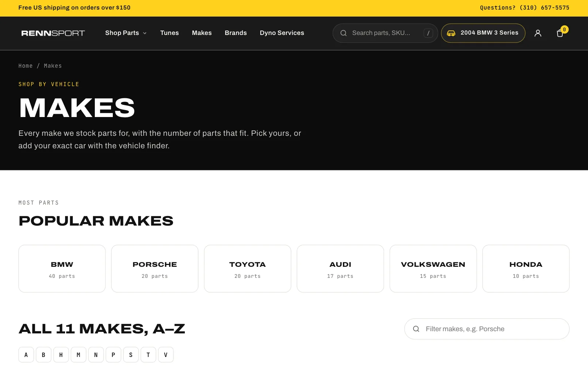The height and width of the screenshot is (368, 588).
Task: Open the account profile icon
Action: (538, 33)
